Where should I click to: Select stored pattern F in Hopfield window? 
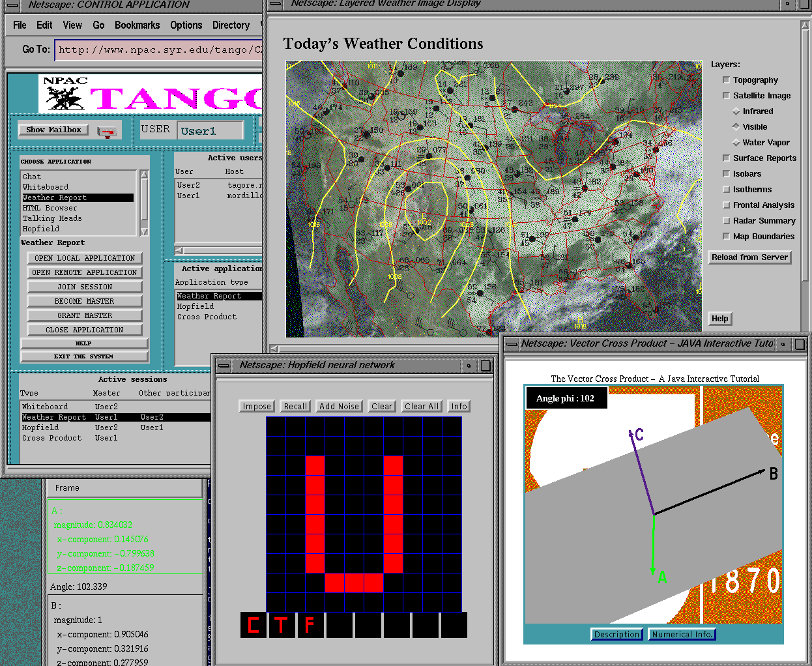coord(310,625)
